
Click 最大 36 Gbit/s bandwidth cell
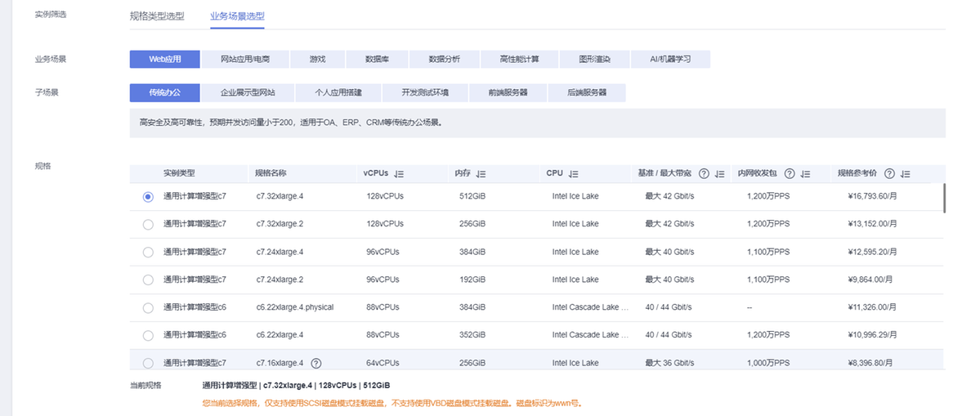point(669,362)
